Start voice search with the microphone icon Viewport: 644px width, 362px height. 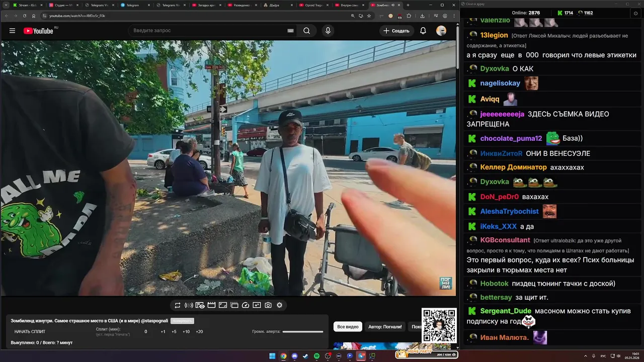point(328,31)
